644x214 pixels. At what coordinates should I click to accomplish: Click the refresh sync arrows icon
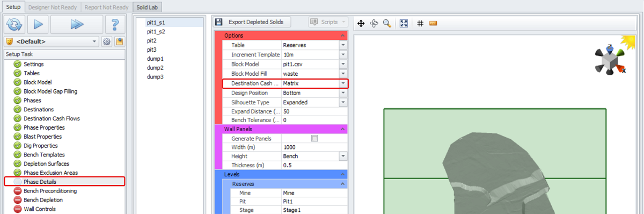pyautogui.click(x=14, y=25)
